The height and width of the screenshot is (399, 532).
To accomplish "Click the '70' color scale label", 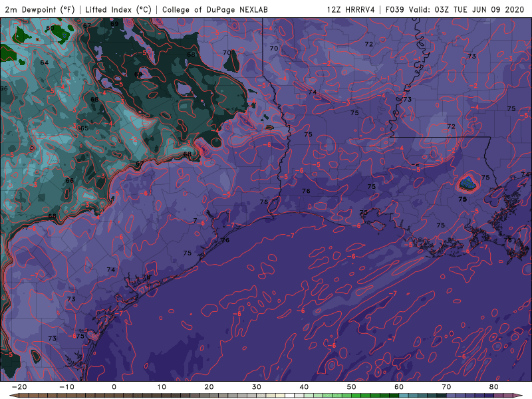I will 446,387.
